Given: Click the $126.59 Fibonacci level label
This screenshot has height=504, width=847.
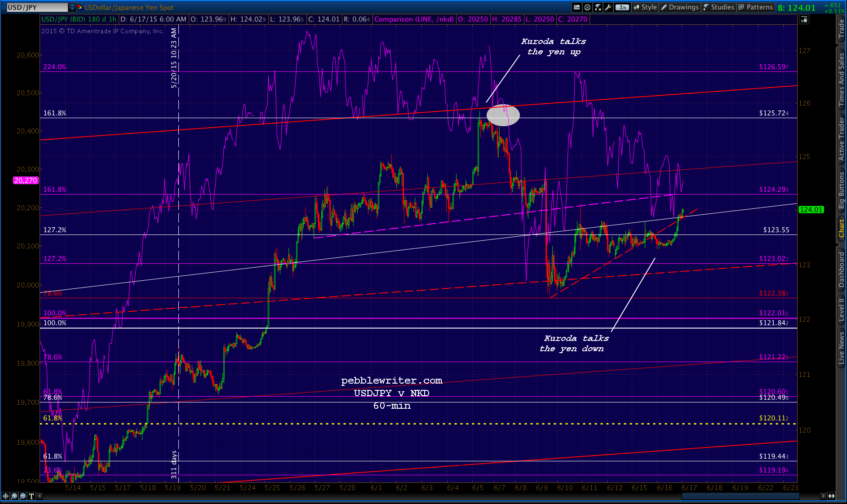Looking at the screenshot, I should pos(774,67).
